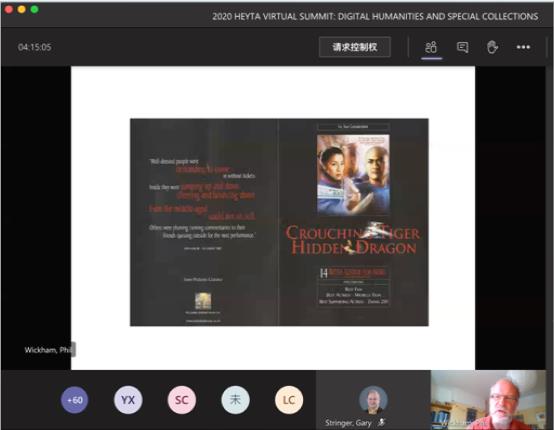Open the meeting chat icon
Viewport: 554px width, 430px height.
462,47
